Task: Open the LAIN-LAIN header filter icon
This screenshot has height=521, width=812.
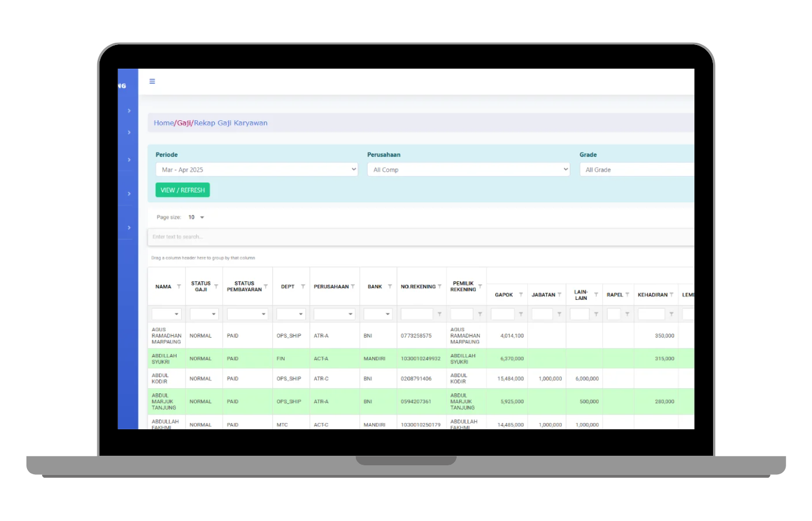Action: click(x=596, y=294)
